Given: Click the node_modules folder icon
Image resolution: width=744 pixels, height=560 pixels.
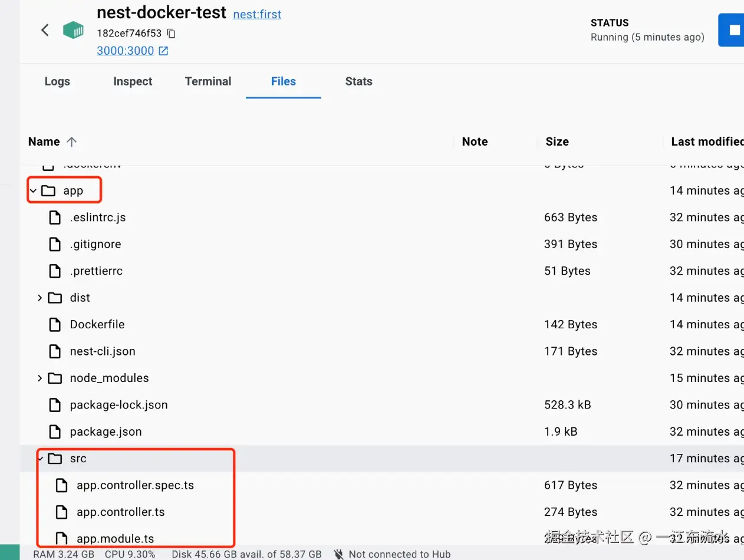Looking at the screenshot, I should click(x=55, y=378).
